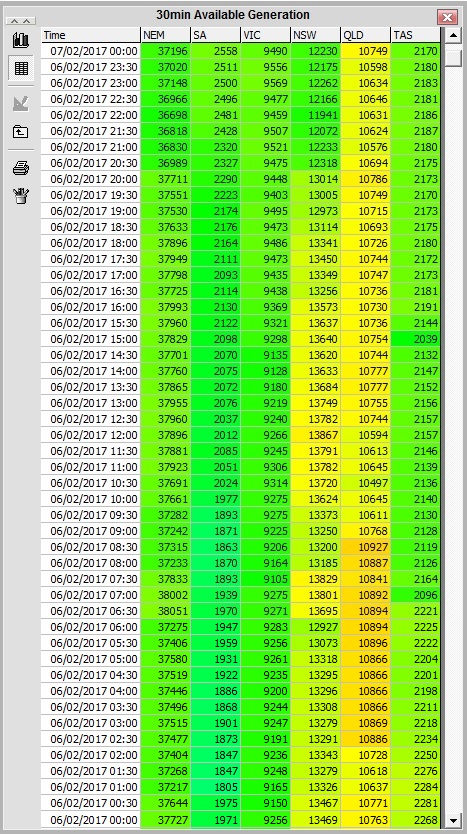The width and height of the screenshot is (467, 834).
Task: Click the scrollbar up arrow
Action: (x=453, y=36)
